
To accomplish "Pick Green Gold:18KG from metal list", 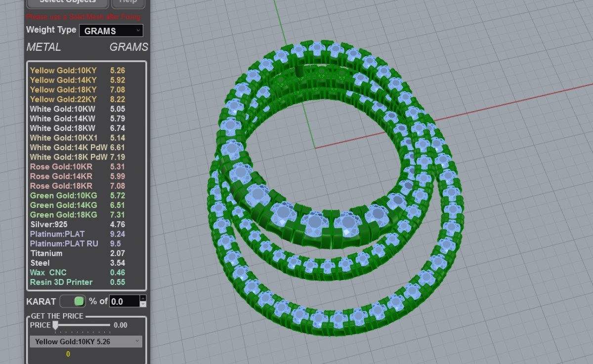I will [63, 215].
